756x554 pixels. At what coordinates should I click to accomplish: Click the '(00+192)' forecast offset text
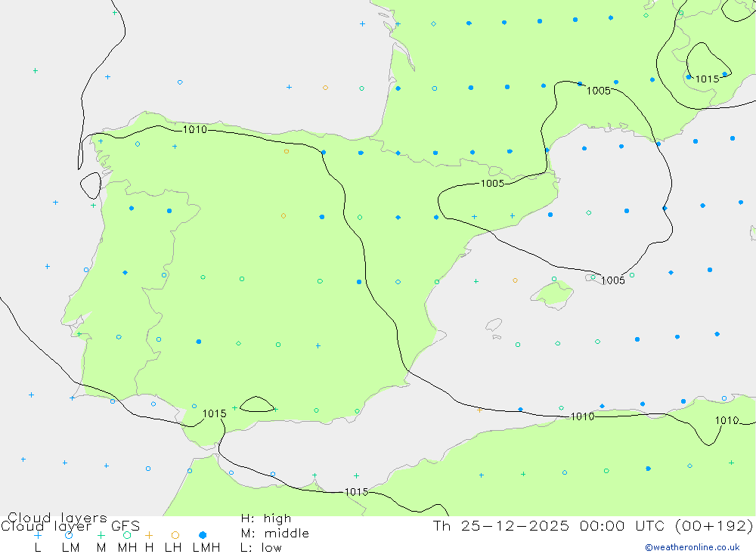pyautogui.click(x=714, y=525)
